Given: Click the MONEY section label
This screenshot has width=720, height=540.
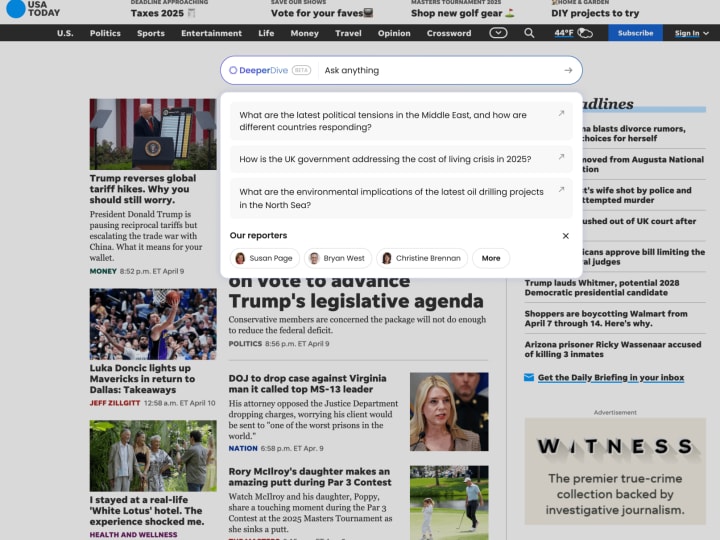Looking at the screenshot, I should [x=103, y=271].
